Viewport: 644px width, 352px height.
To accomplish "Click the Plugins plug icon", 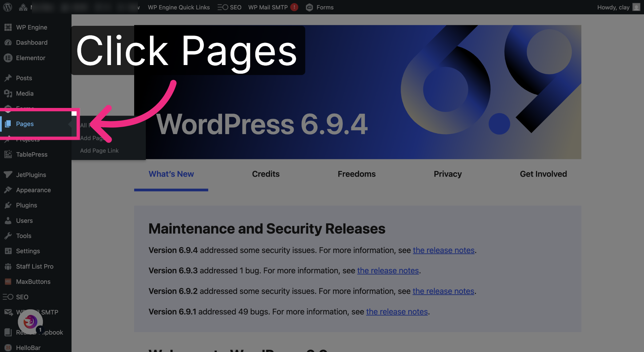I will pyautogui.click(x=8, y=205).
